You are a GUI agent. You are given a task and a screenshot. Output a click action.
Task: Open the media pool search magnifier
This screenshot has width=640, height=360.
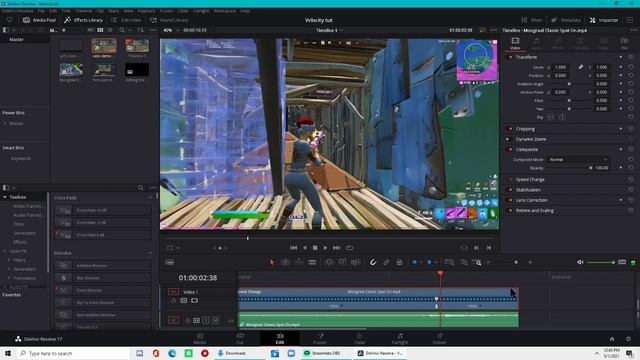click(x=122, y=30)
